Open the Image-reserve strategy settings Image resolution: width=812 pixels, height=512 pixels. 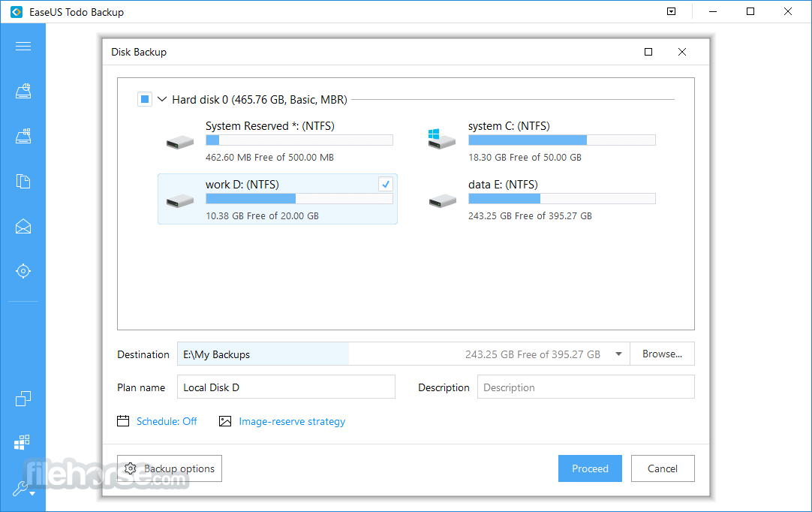pyautogui.click(x=292, y=421)
